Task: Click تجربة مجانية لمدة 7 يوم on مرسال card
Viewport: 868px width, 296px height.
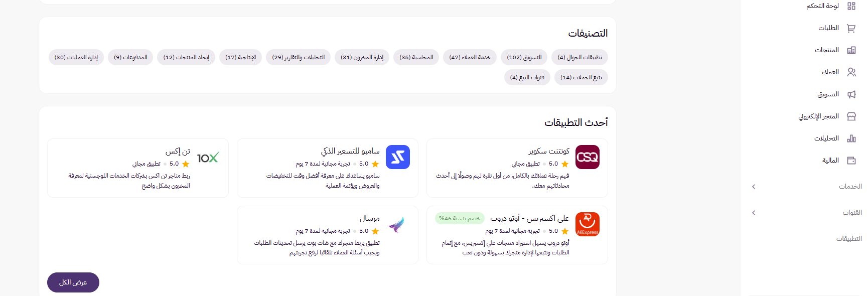Action: [323, 231]
